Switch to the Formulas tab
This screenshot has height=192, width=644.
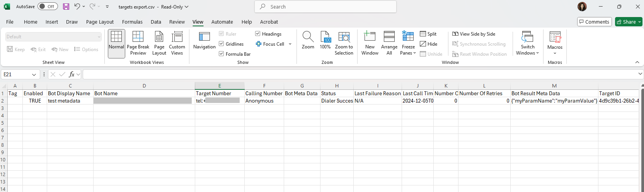[132, 22]
